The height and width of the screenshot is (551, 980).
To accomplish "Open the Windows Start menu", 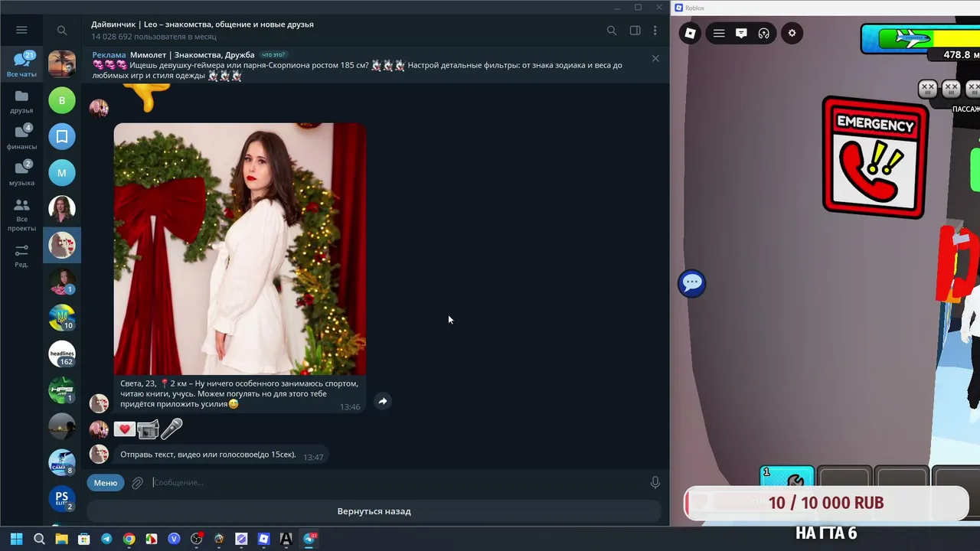I will 16,539.
